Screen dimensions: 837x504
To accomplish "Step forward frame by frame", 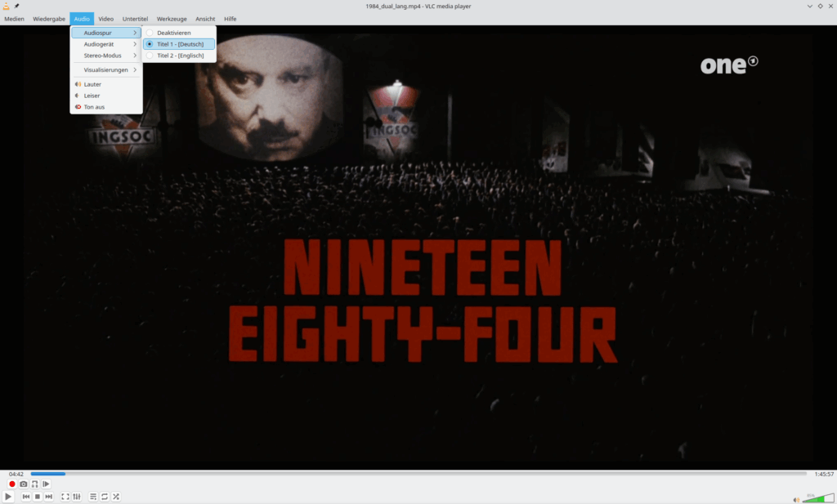I will pos(47,484).
